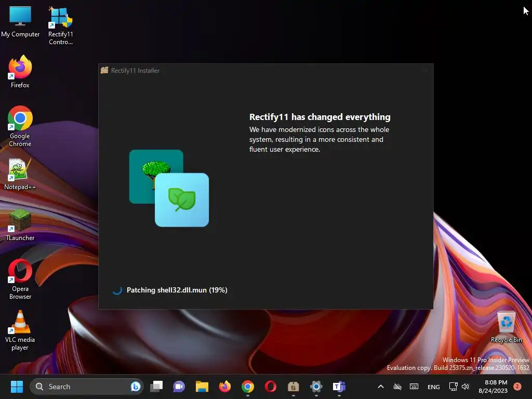Click the progress spinner in the installer
The image size is (532, 399).
pyautogui.click(x=117, y=290)
